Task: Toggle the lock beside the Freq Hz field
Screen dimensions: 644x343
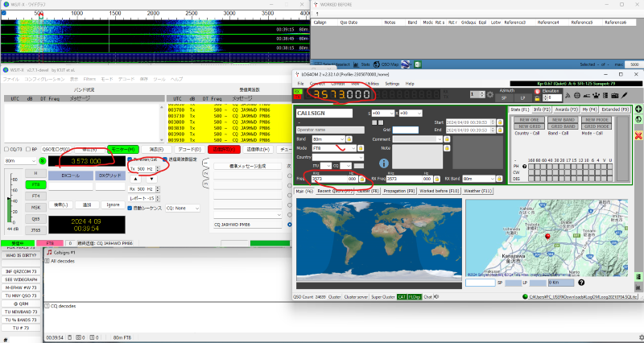Action: pos(361,179)
